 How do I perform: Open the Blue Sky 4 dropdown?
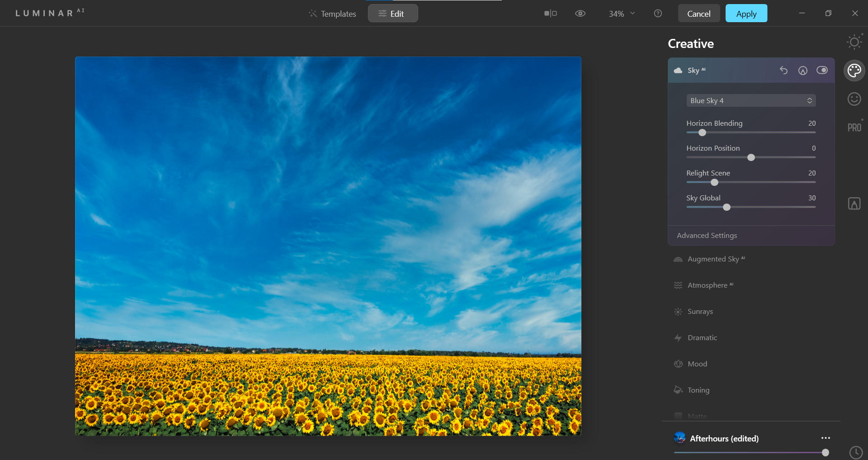click(x=751, y=100)
